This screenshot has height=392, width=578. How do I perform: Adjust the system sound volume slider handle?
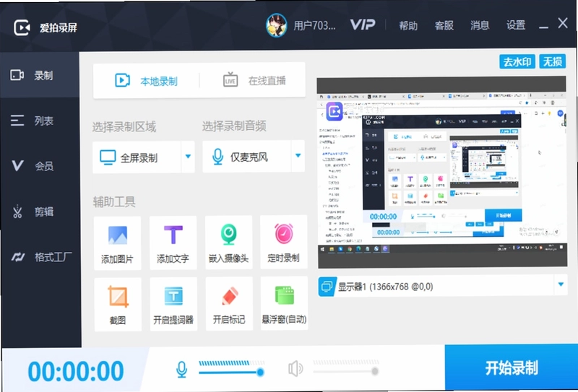pos(375,371)
